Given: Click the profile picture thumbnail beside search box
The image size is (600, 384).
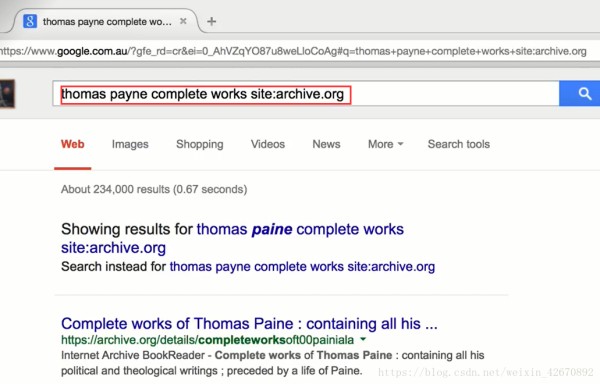Looking at the screenshot, I should tap(7, 94).
